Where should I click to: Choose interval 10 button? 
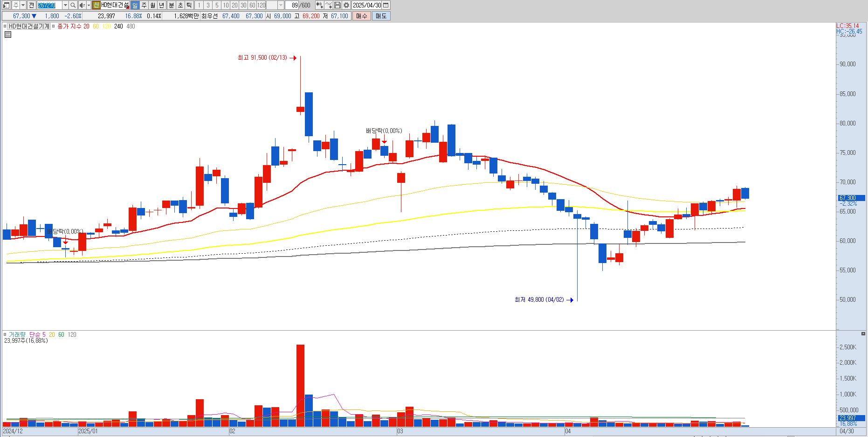click(x=226, y=5)
